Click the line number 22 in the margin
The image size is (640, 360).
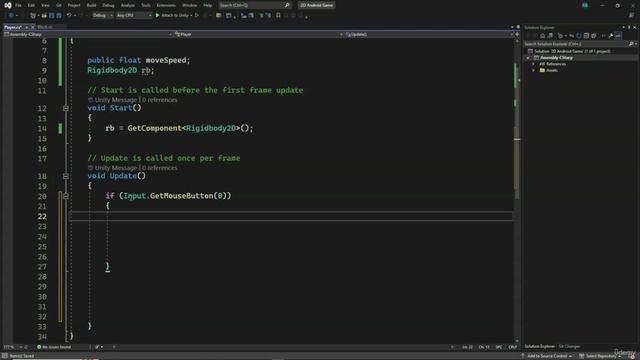42,216
